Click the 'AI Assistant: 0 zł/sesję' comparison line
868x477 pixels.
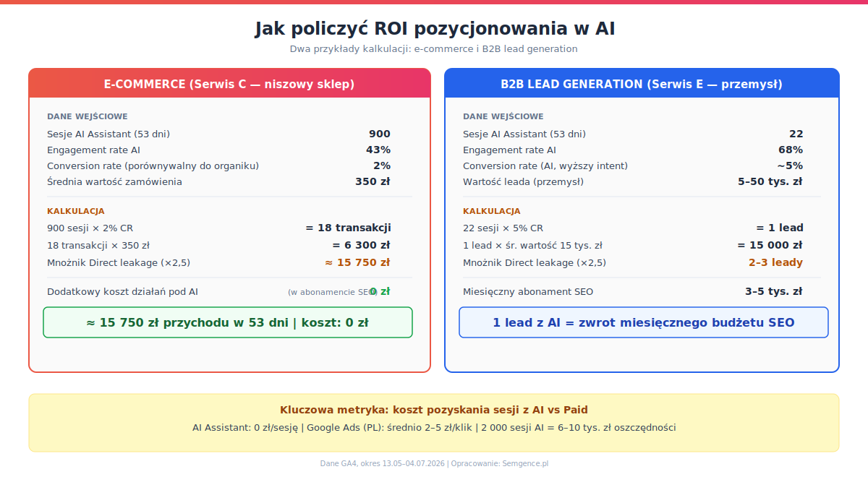pos(434,427)
